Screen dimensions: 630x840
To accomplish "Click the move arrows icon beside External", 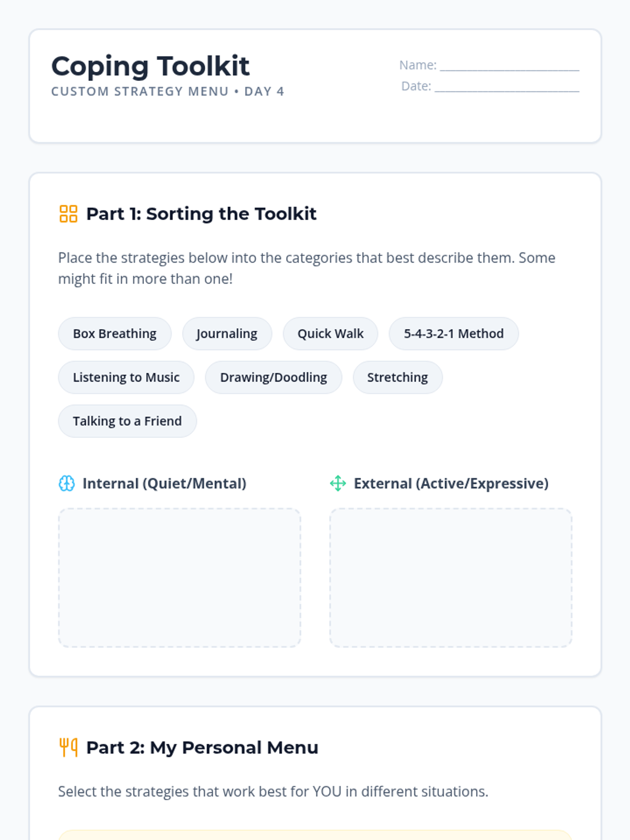I will pos(338,483).
